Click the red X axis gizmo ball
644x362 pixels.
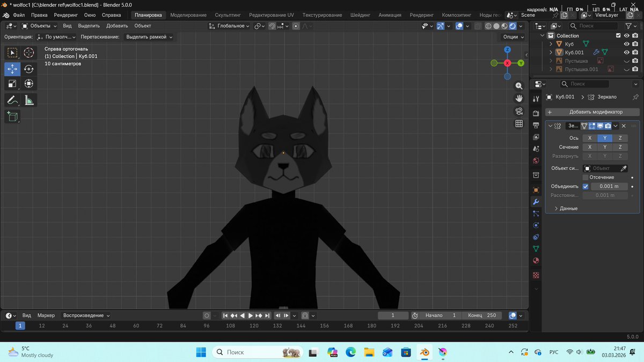(x=507, y=63)
